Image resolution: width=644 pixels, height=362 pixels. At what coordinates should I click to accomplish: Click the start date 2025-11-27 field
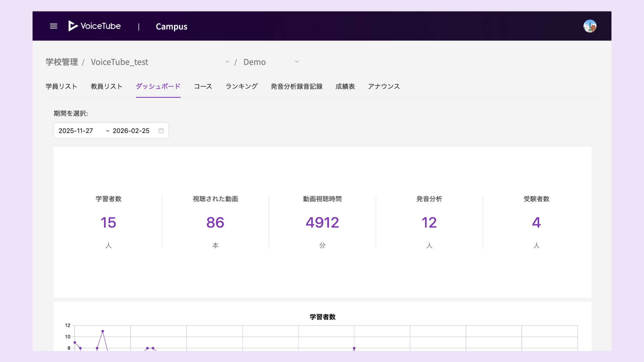[76, 131]
